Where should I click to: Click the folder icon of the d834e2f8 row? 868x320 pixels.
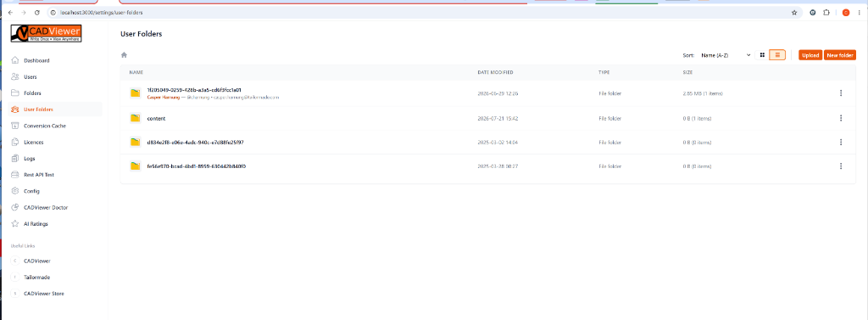tap(135, 142)
